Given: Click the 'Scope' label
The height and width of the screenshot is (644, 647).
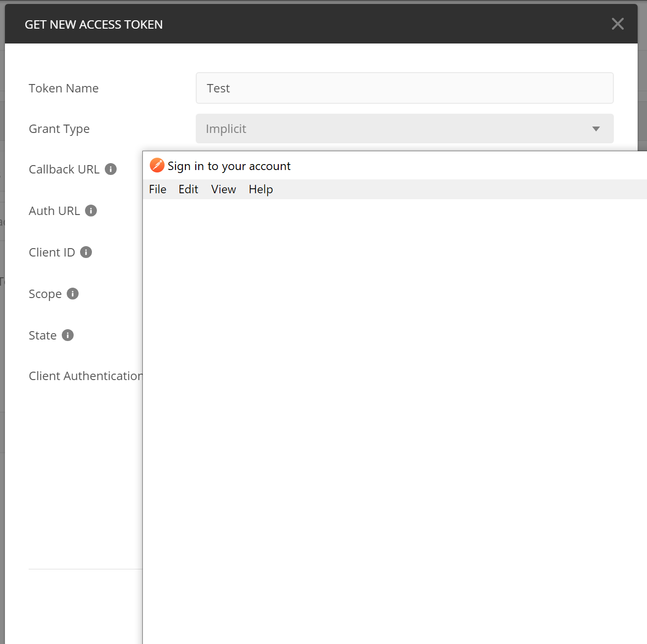Looking at the screenshot, I should [x=45, y=294].
